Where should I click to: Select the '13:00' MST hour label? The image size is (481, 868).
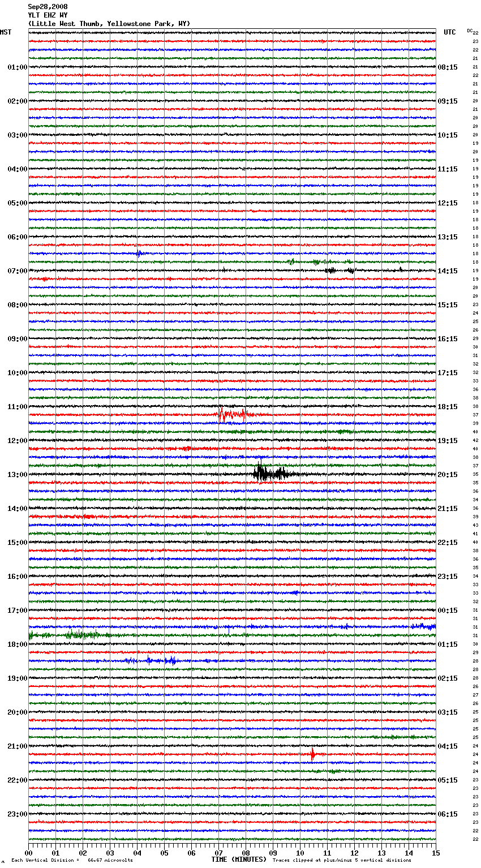coord(18,475)
